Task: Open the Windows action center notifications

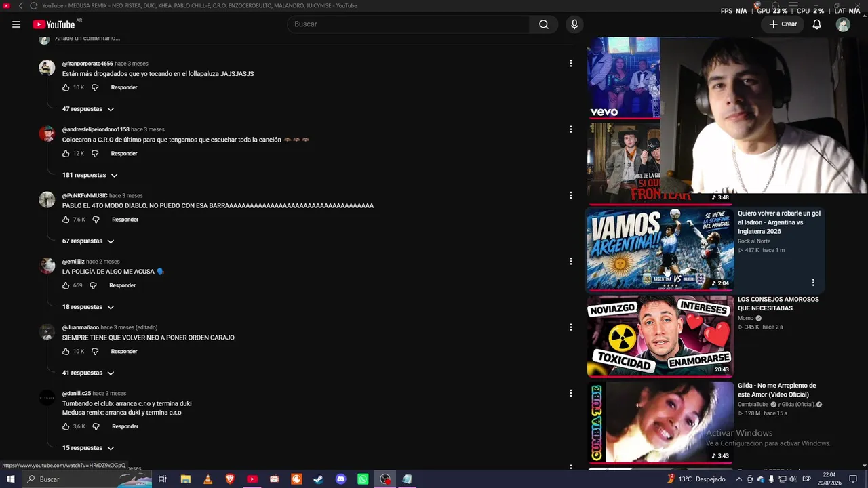Action: point(853,479)
